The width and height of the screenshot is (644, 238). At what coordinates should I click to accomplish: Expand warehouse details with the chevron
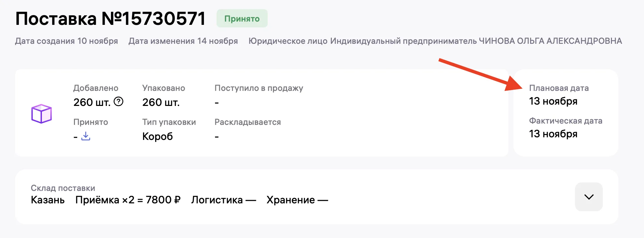589,197
